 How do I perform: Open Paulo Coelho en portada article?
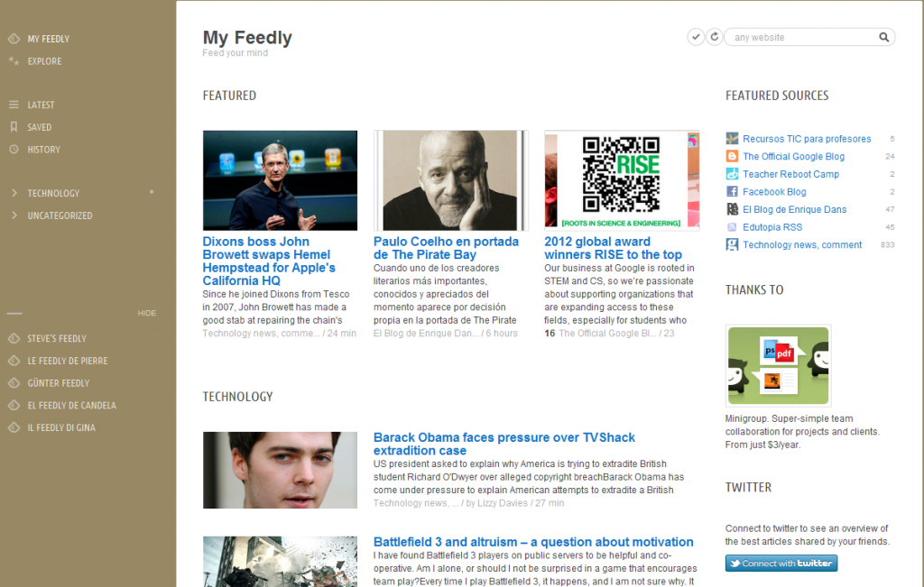pos(446,248)
